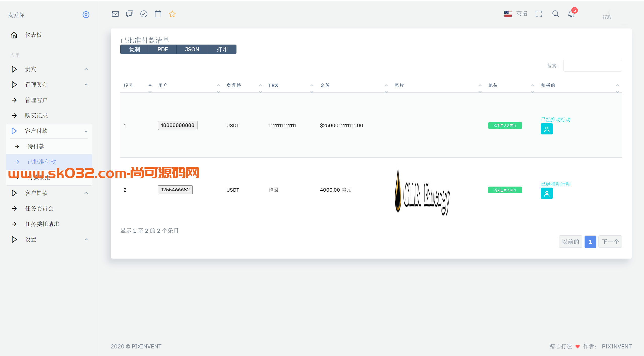
Task: Click the 打印 button
Action: point(222,49)
